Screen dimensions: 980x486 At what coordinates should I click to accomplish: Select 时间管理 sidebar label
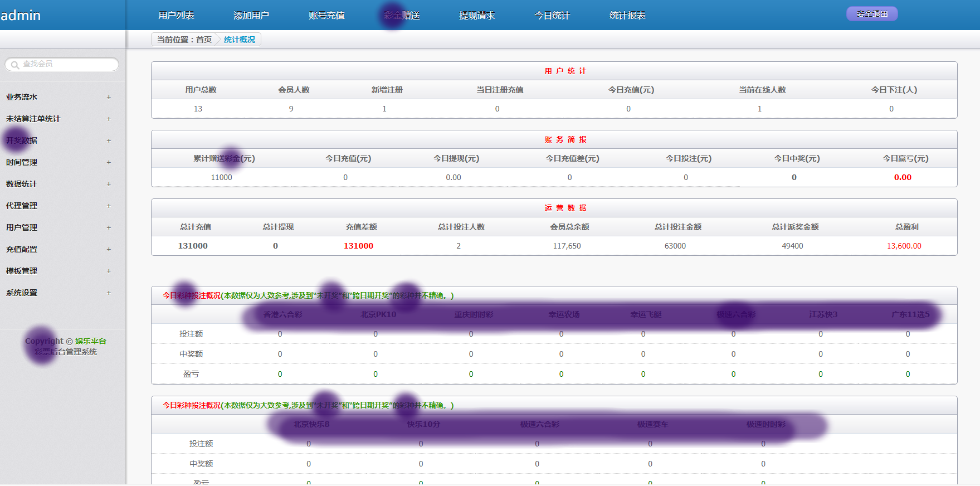[x=22, y=162]
